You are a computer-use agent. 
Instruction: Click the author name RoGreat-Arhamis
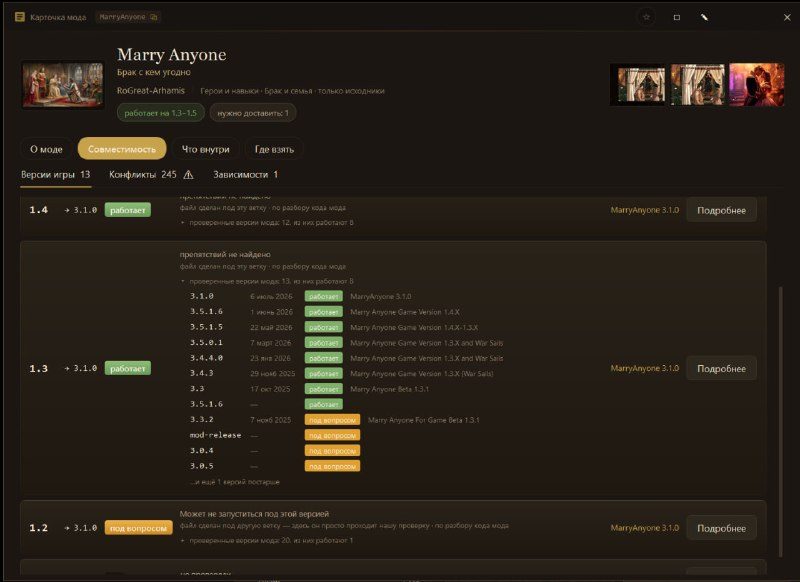[x=151, y=90]
